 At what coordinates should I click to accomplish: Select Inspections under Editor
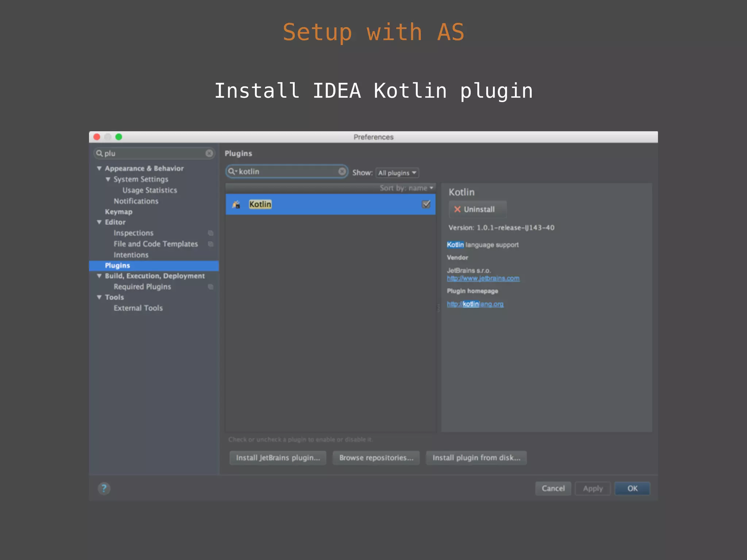133,233
